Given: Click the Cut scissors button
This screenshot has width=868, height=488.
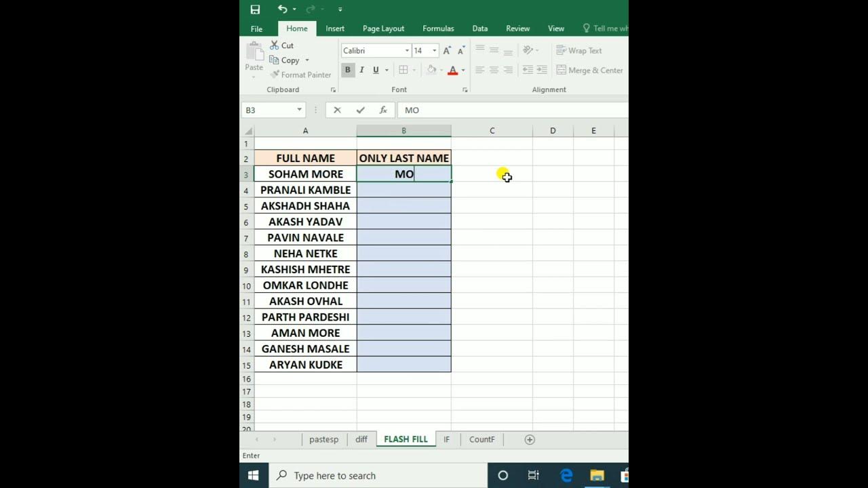Looking at the screenshot, I should [x=282, y=45].
